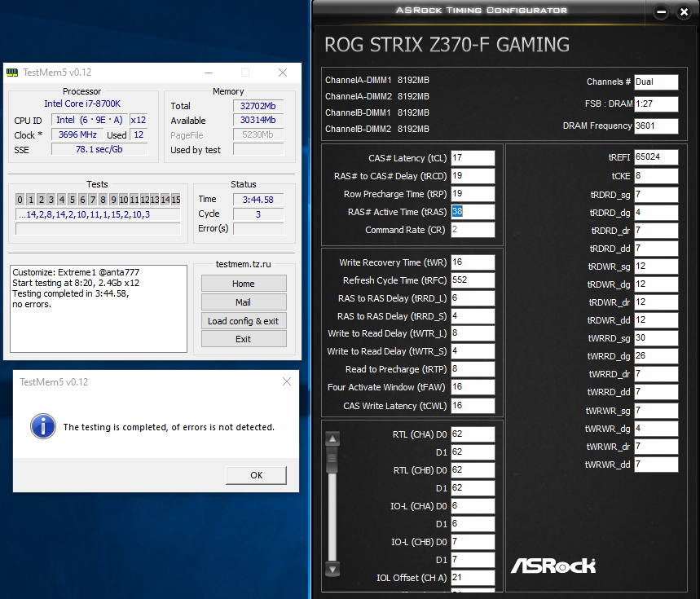
Task: Click test number 15 box in Tests
Action: [176, 200]
